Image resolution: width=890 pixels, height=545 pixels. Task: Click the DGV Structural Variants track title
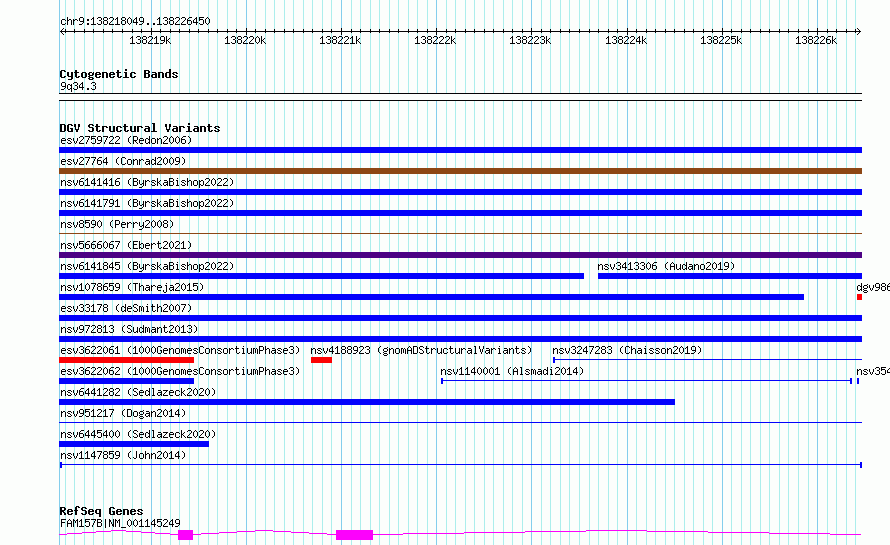[x=140, y=128]
